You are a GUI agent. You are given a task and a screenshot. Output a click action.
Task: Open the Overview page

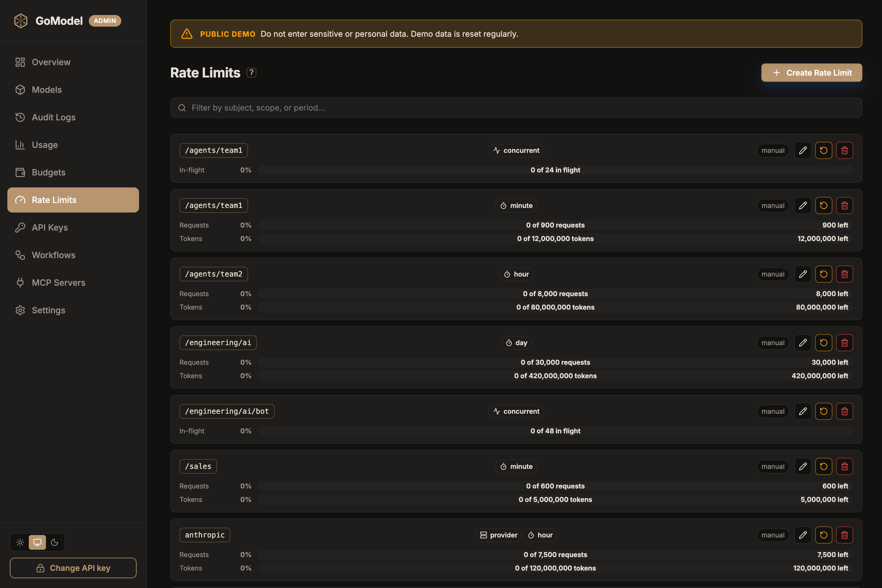[x=73, y=62]
